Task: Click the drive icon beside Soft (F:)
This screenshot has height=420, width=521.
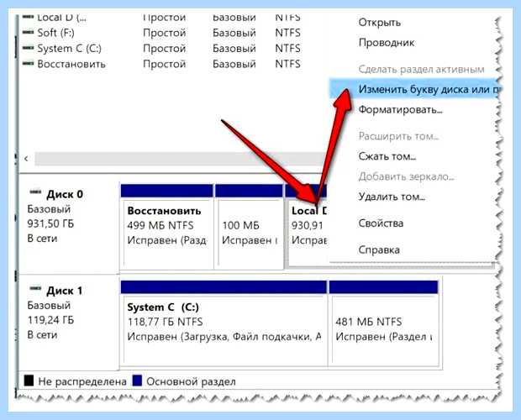Action: point(29,32)
